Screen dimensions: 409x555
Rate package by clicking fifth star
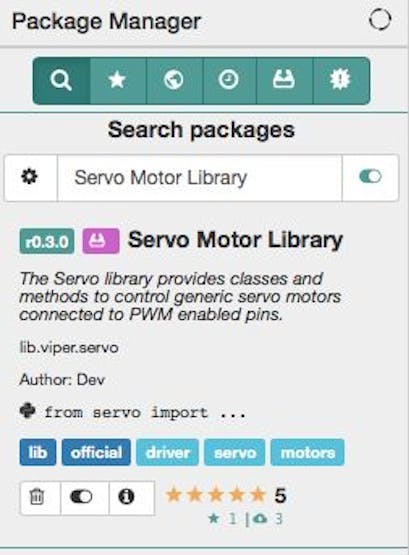pos(257,494)
